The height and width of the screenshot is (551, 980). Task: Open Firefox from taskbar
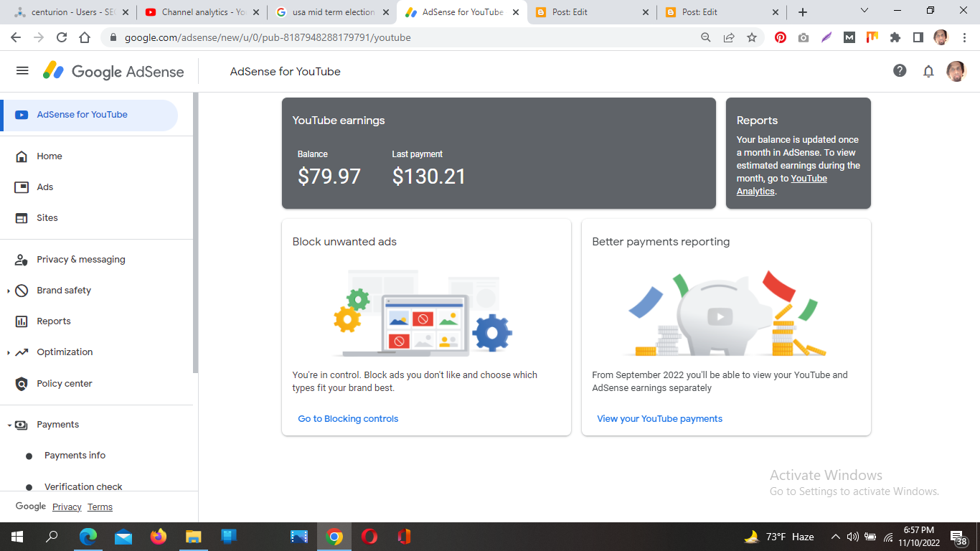159,537
